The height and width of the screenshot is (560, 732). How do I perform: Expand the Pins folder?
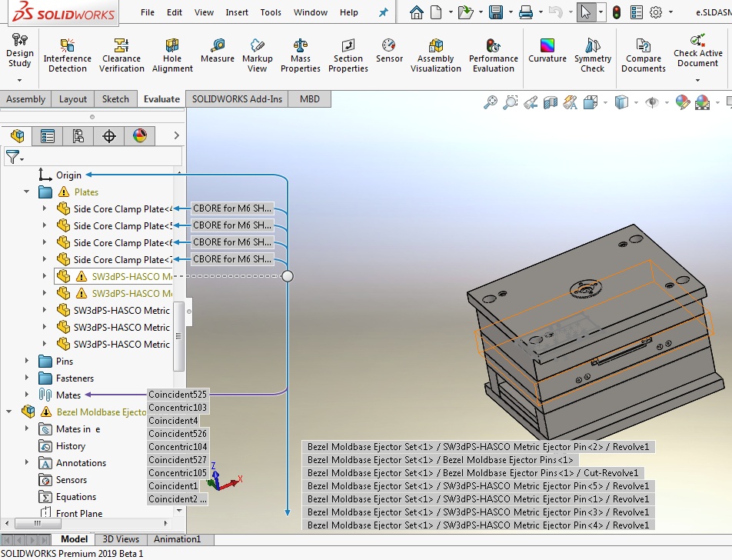click(27, 361)
